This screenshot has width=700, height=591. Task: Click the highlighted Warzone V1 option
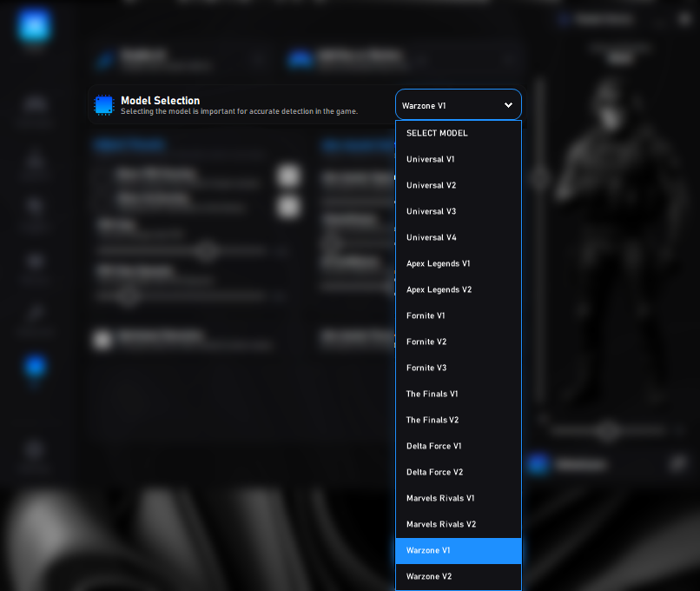pyautogui.click(x=459, y=550)
